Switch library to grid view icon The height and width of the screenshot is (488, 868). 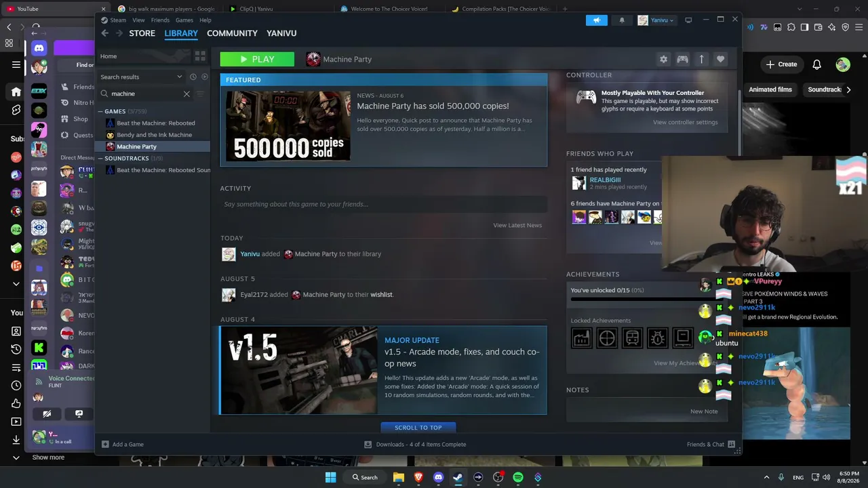[200, 56]
